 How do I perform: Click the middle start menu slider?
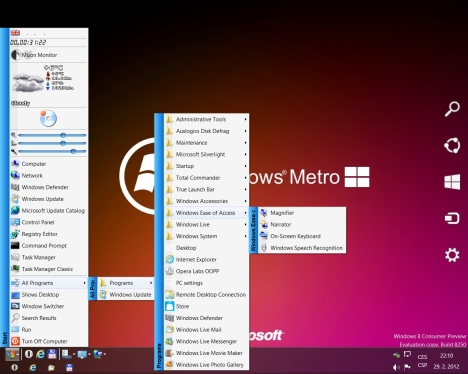tap(52, 143)
